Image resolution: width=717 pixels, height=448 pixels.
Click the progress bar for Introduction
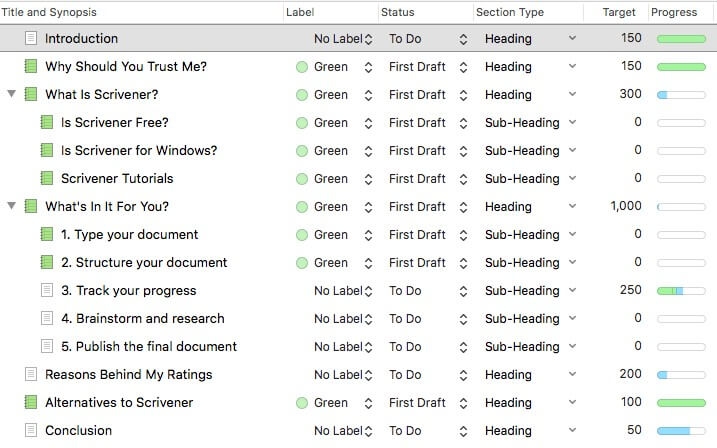681,39
